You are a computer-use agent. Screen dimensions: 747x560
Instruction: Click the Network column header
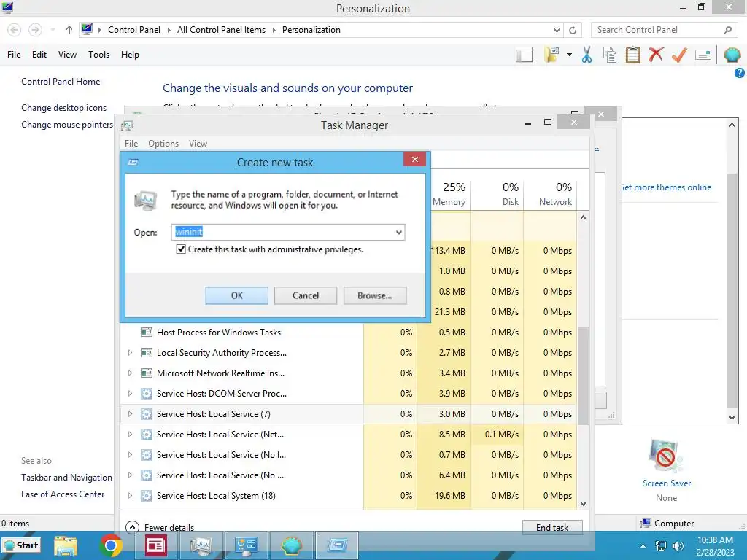click(x=550, y=194)
